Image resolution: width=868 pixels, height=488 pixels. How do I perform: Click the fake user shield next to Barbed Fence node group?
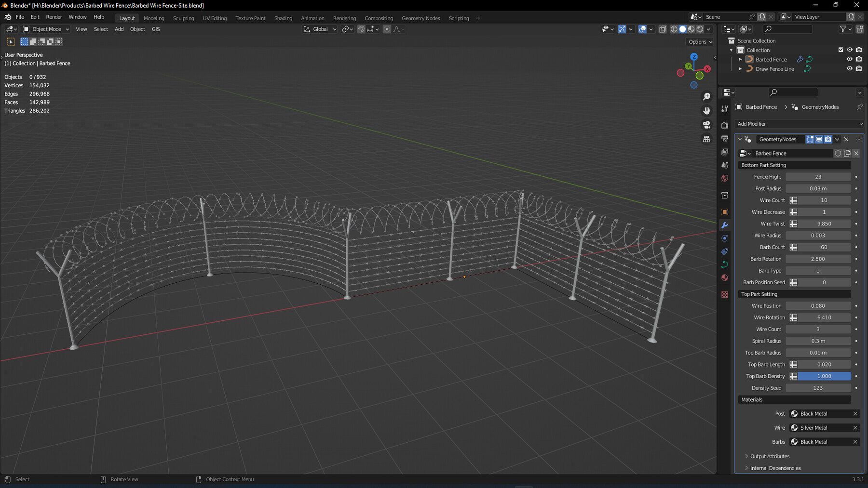pos(838,153)
